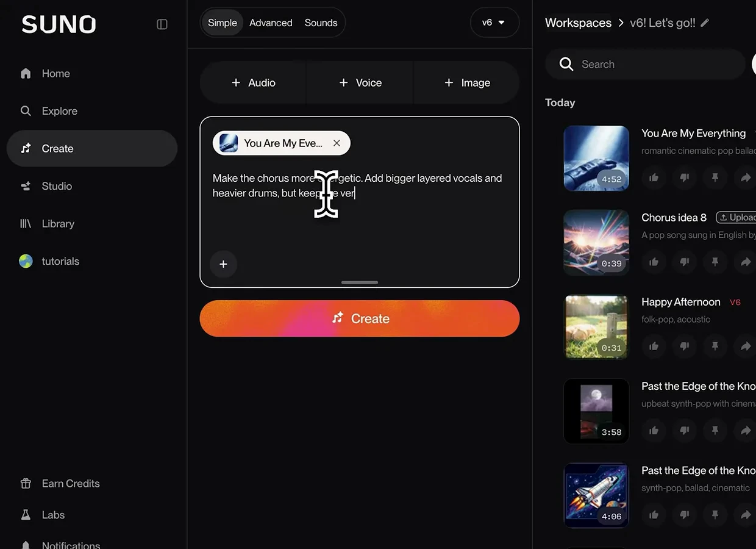Switch to the Advanced tab
This screenshot has height=549, width=756.
[271, 23]
